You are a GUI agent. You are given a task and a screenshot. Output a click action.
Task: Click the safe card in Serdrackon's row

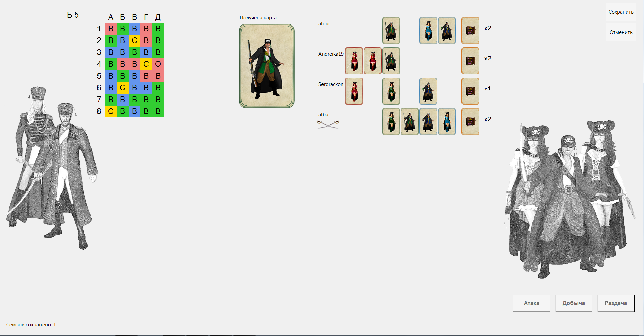tap(470, 91)
